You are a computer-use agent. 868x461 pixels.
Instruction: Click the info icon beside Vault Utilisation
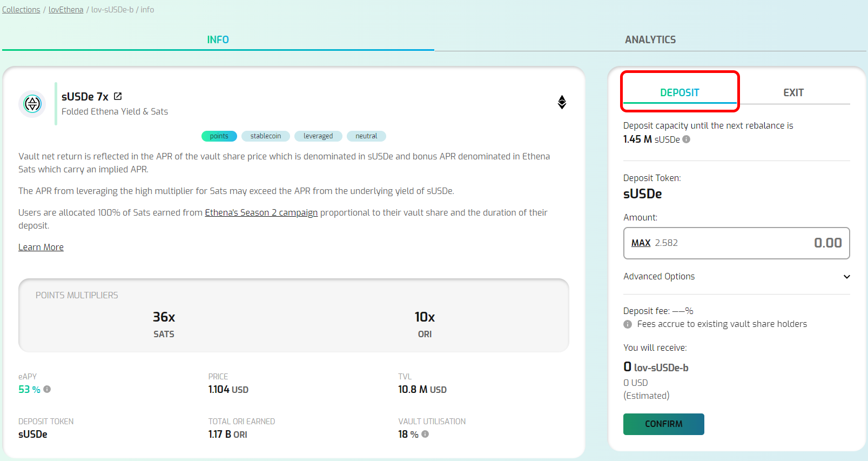click(425, 434)
